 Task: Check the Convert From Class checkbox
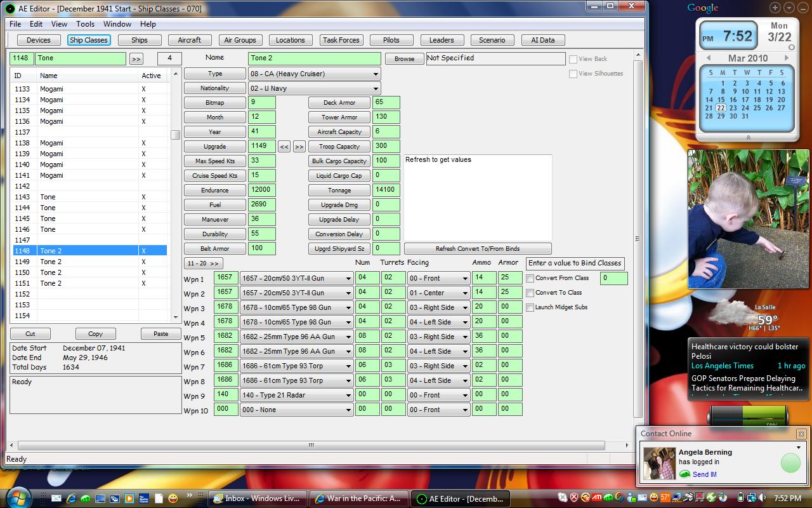[x=530, y=278]
